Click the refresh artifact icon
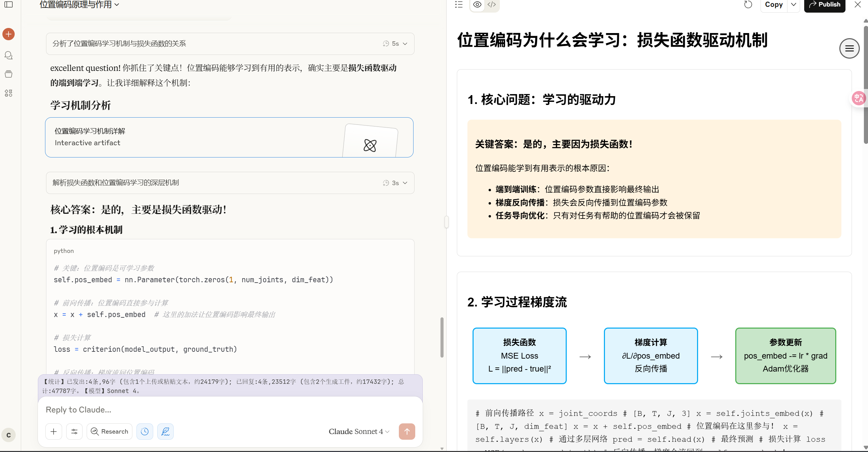The height and width of the screenshot is (452, 868). point(748,4)
